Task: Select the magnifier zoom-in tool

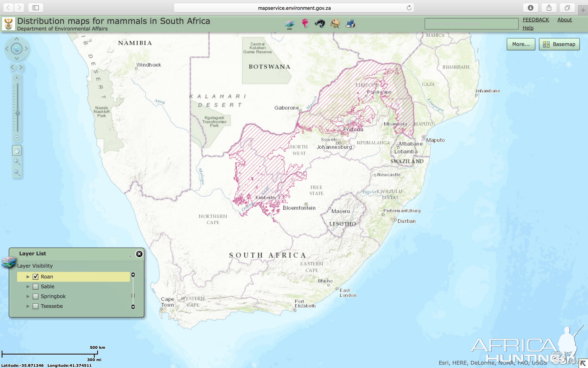Action: pos(17,162)
